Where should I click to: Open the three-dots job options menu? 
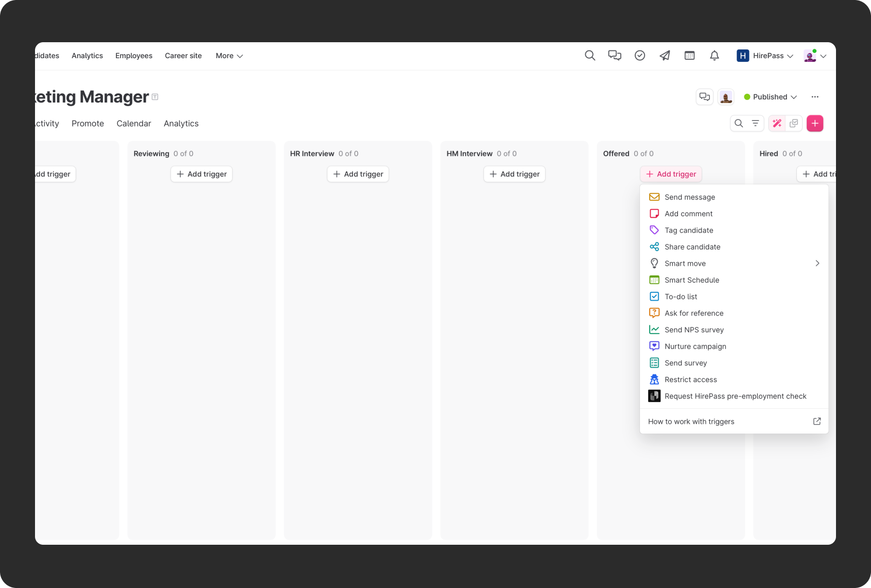coord(815,97)
